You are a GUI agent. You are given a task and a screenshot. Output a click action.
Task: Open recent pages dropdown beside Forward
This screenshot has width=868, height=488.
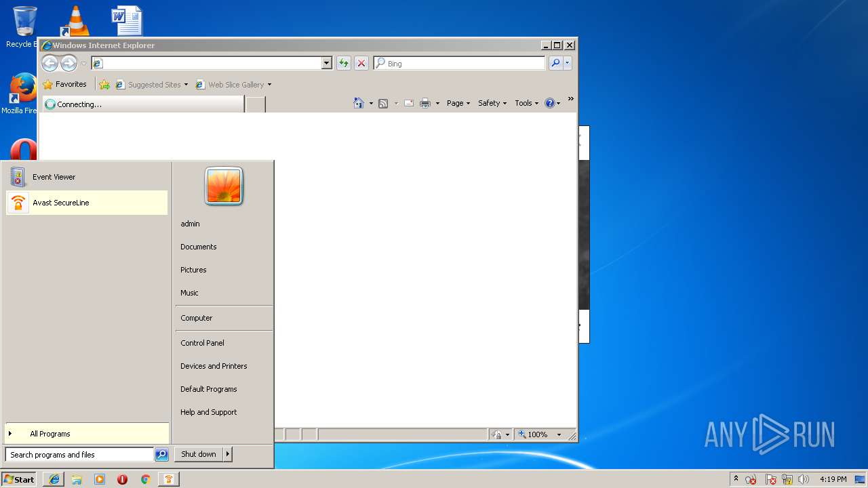83,64
